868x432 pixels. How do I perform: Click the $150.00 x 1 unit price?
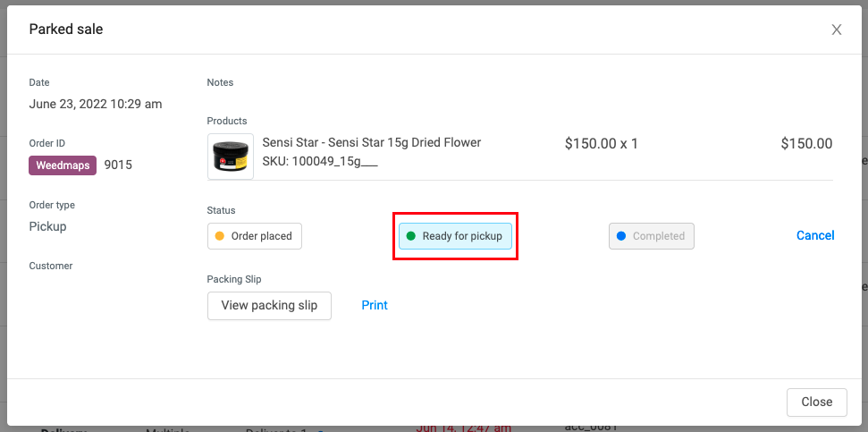pyautogui.click(x=602, y=143)
